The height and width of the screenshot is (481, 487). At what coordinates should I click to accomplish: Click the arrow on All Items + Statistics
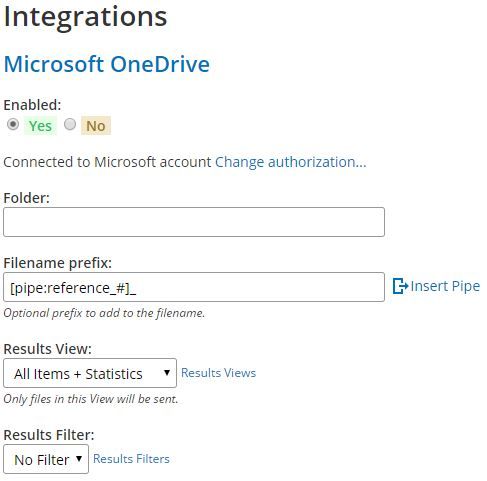[x=167, y=373]
